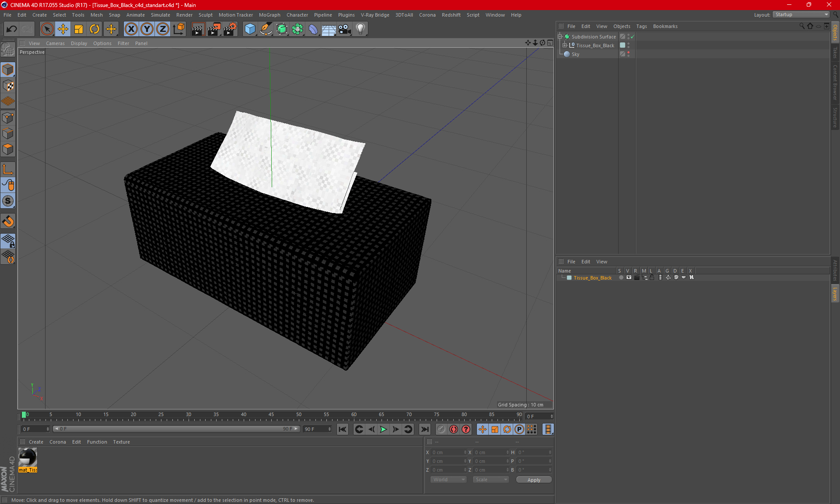
Task: Enable the Snap magnet tool
Action: 8,221
